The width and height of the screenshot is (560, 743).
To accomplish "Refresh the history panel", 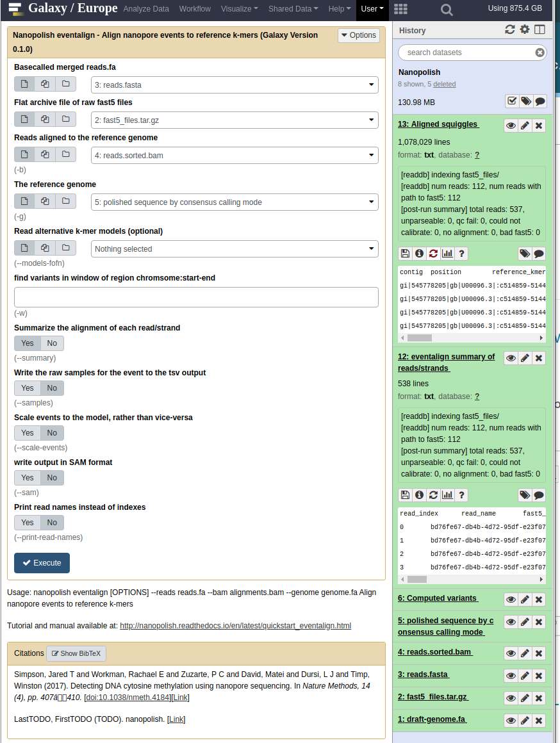I will tap(510, 30).
